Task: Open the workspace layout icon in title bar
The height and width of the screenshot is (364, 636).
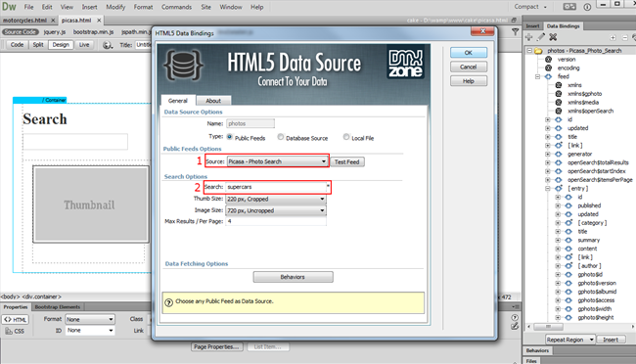Action: click(569, 7)
